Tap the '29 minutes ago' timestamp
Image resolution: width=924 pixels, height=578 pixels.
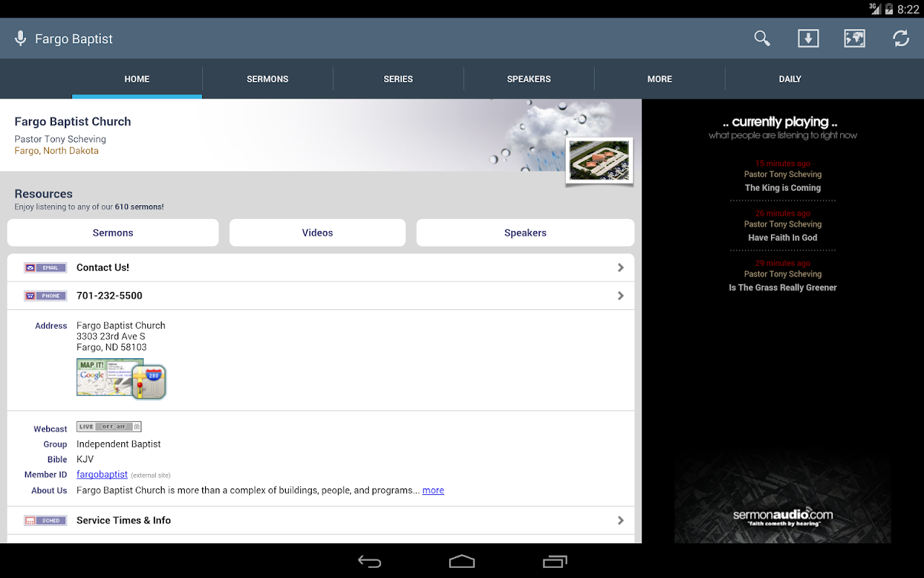tap(783, 264)
